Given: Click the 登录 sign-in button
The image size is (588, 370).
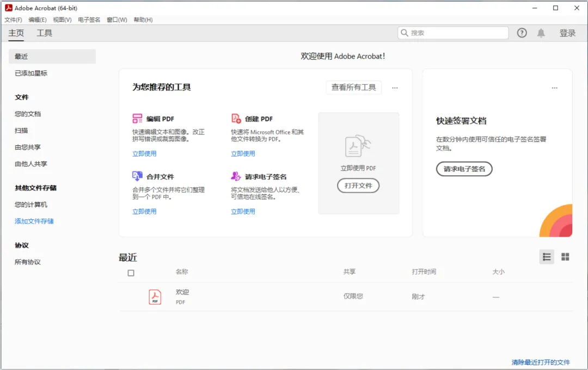Looking at the screenshot, I should click(567, 33).
